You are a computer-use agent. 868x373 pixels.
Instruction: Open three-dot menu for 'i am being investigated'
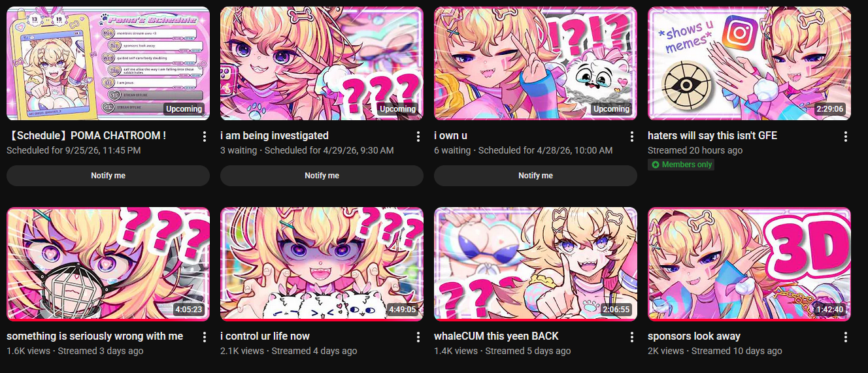(x=418, y=137)
